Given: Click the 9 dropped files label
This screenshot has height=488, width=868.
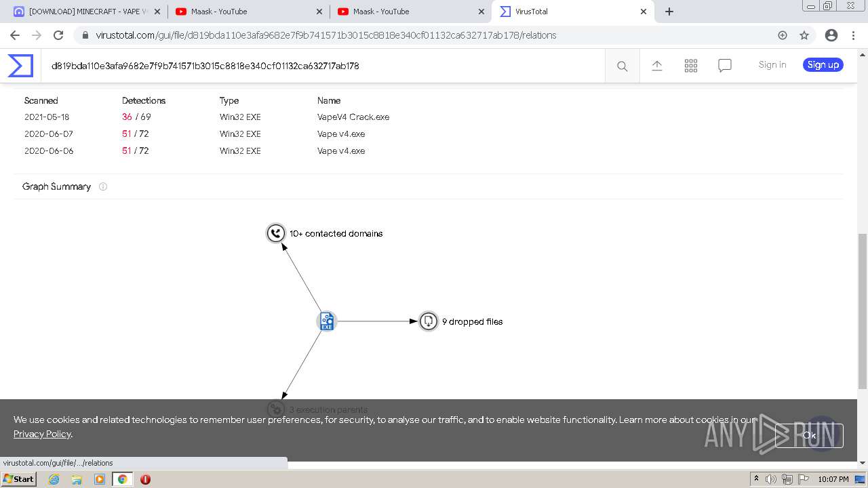Looking at the screenshot, I should pyautogui.click(x=473, y=321).
